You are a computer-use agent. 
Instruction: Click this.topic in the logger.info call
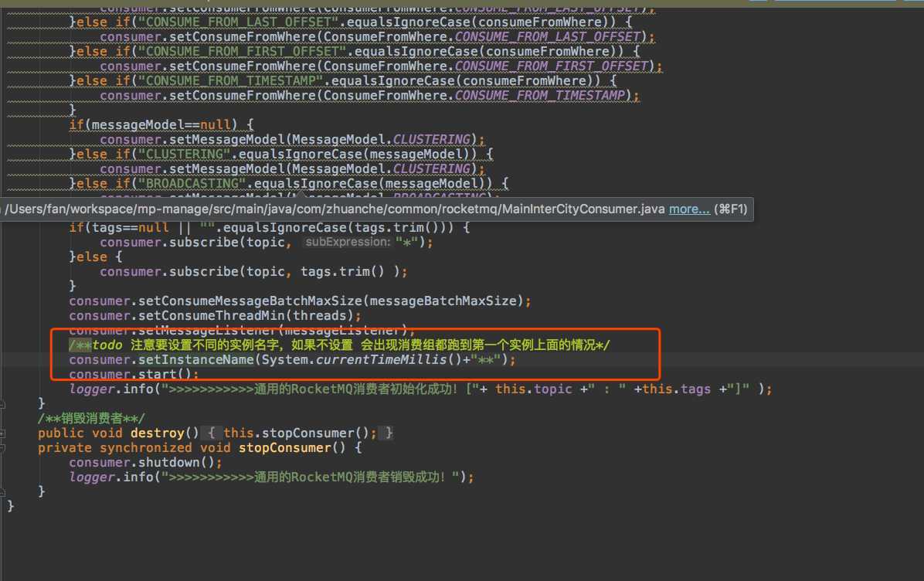pyautogui.click(x=533, y=389)
